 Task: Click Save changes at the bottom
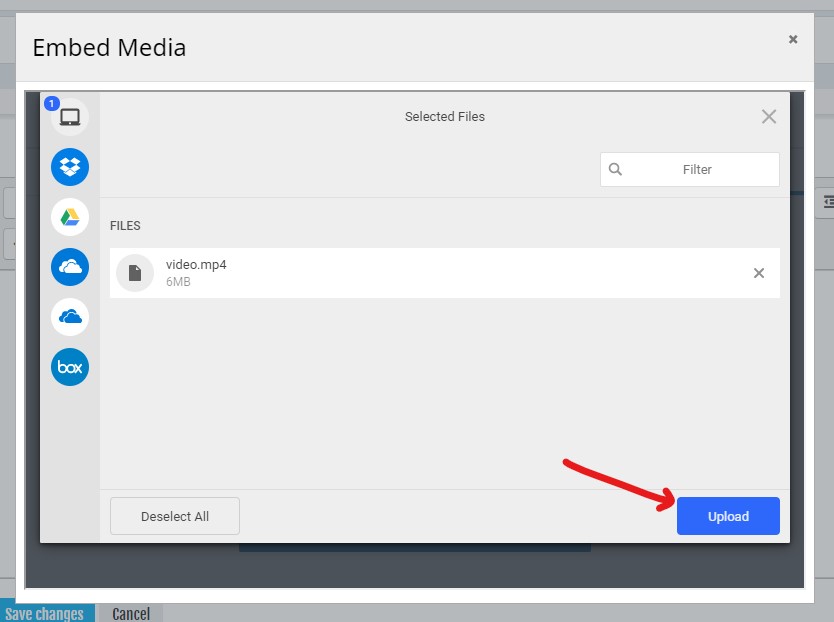click(x=46, y=612)
